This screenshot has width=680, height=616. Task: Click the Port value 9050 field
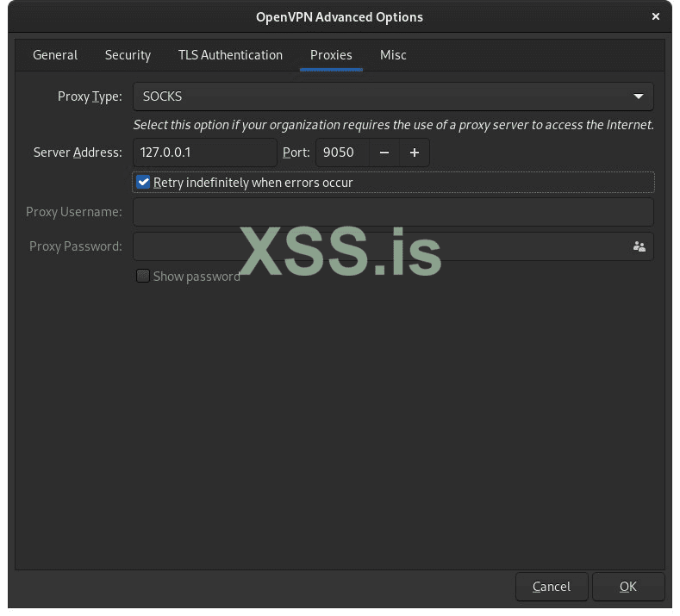[343, 152]
